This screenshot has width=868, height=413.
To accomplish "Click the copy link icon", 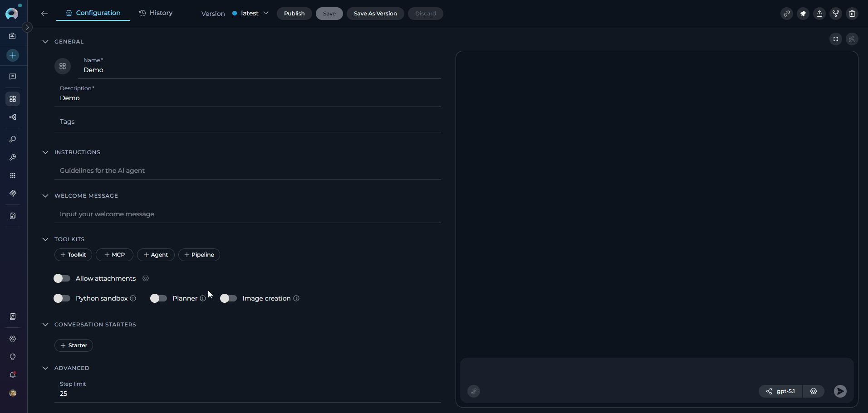I will 786,14.
